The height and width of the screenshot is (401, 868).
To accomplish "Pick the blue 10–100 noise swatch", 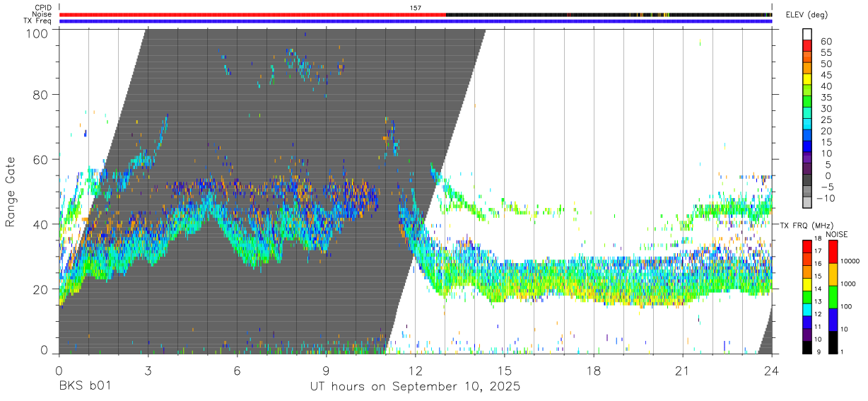I will (833, 320).
